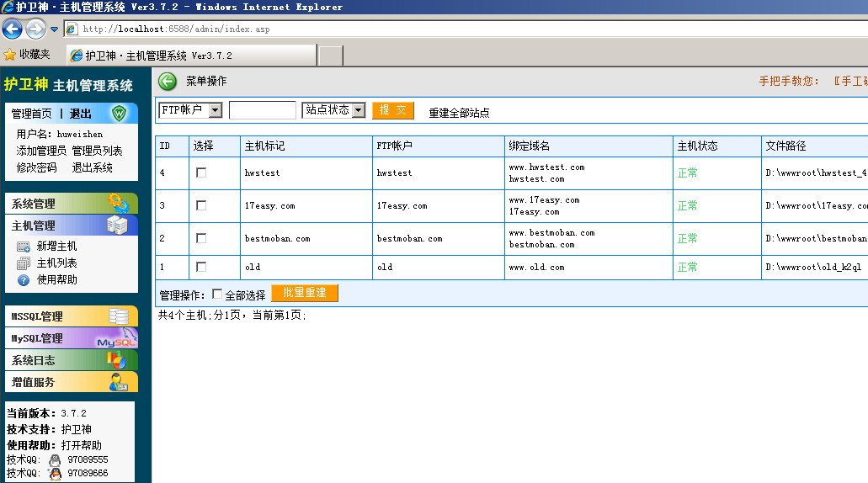
Task: Enable the 全部选择 select-all checkbox
Action: click(x=217, y=294)
